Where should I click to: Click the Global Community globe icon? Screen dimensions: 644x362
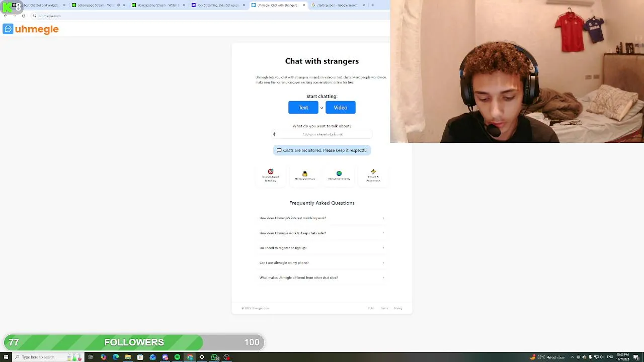coord(339,173)
